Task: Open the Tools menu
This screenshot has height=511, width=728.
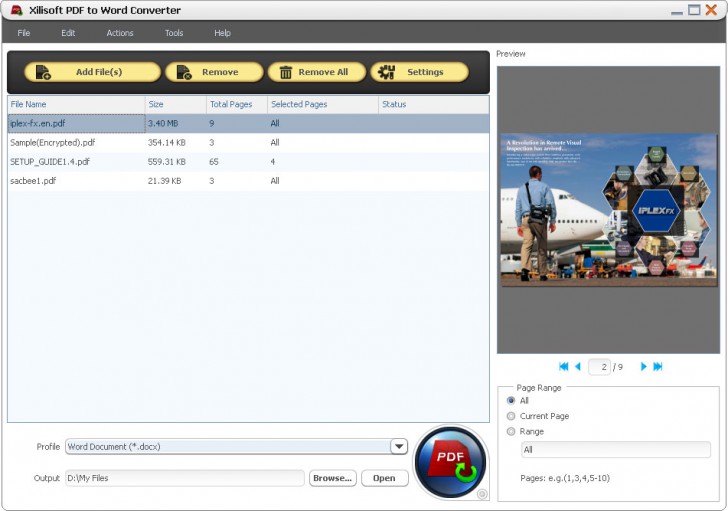Action: (174, 33)
